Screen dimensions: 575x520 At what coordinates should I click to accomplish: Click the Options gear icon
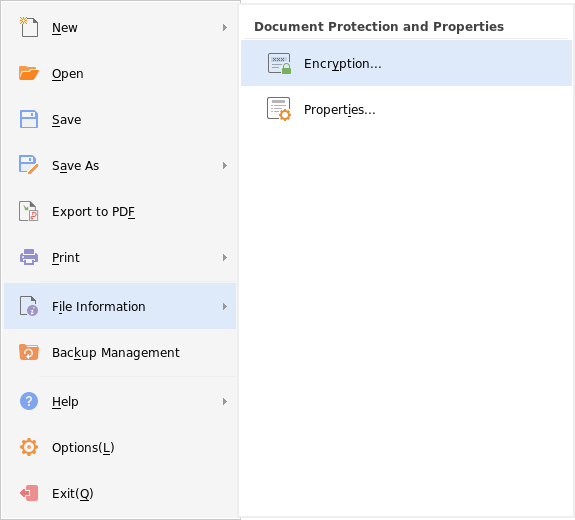pos(29,447)
